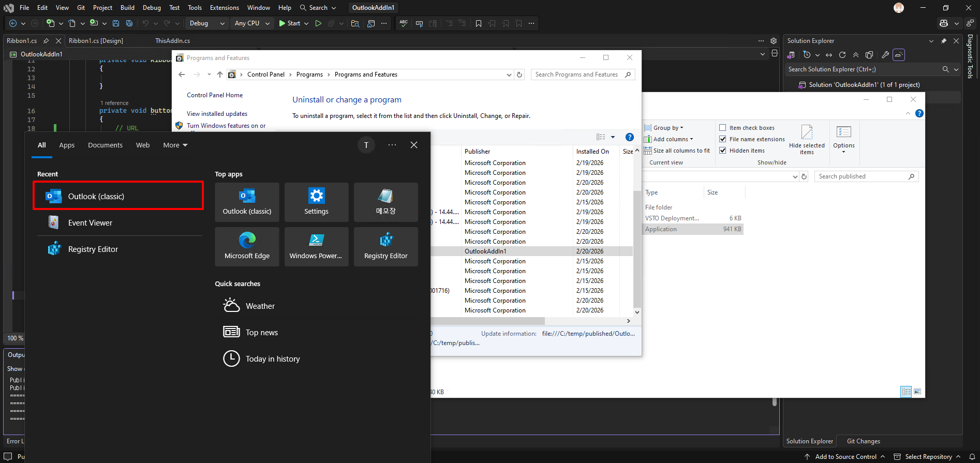This screenshot has width=980, height=463.
Task: Click Show All Files icon in Solution Explorer
Action: point(869,55)
